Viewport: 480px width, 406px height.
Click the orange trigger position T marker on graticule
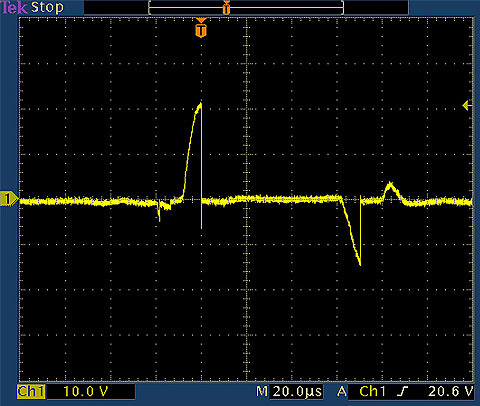pos(201,28)
